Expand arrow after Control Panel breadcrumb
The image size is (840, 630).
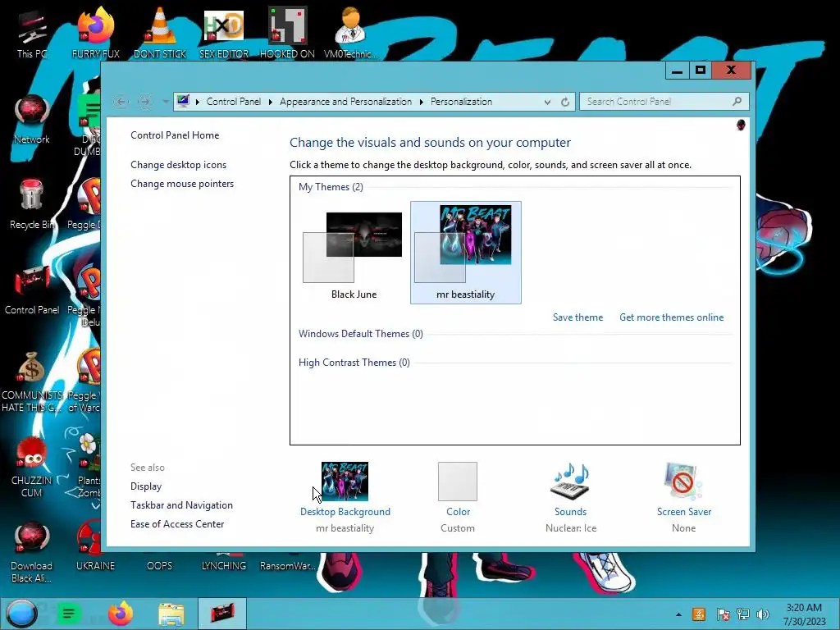(271, 102)
